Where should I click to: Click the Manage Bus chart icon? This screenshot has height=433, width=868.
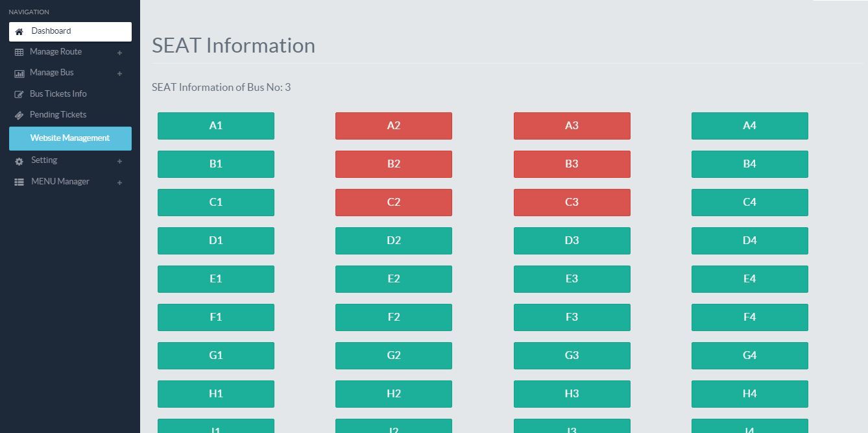click(x=19, y=73)
